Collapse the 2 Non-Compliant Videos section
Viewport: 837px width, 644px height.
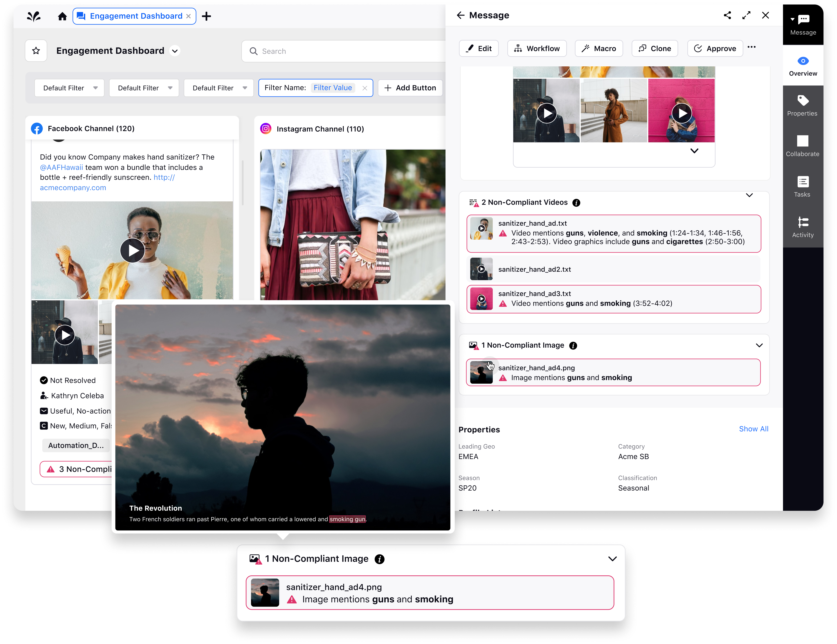click(749, 195)
